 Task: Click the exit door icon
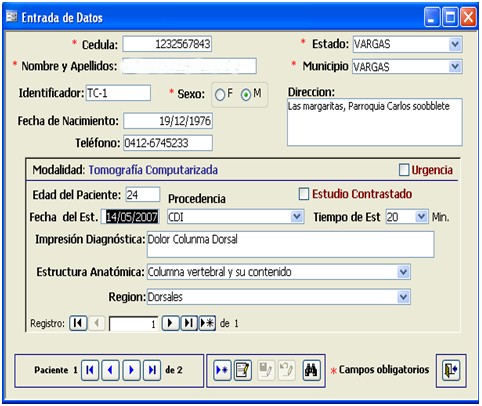(451, 370)
